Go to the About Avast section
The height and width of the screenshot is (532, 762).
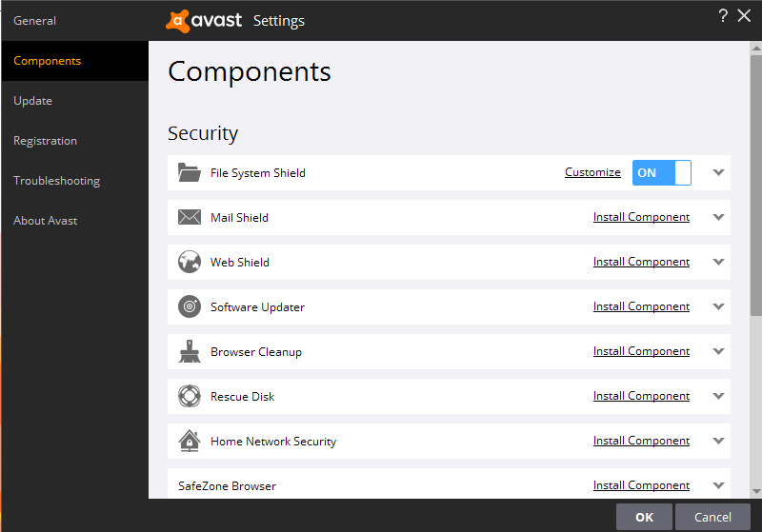[x=46, y=221]
